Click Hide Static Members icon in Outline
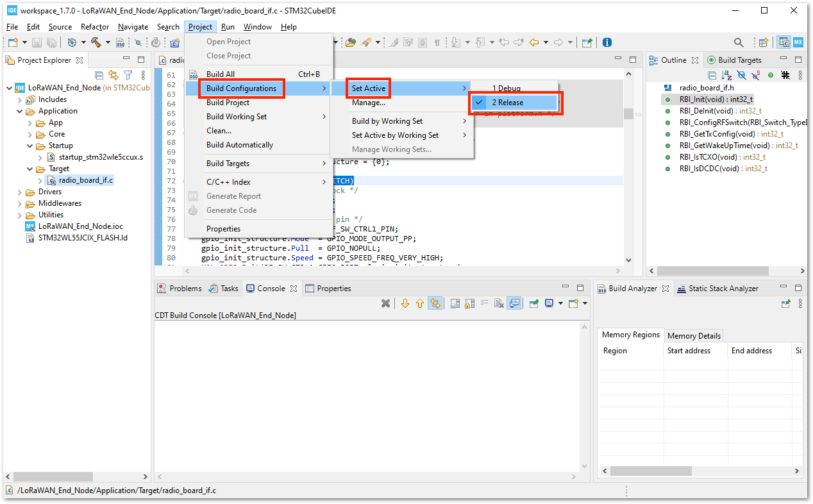The width and height of the screenshot is (813, 504). [756, 75]
